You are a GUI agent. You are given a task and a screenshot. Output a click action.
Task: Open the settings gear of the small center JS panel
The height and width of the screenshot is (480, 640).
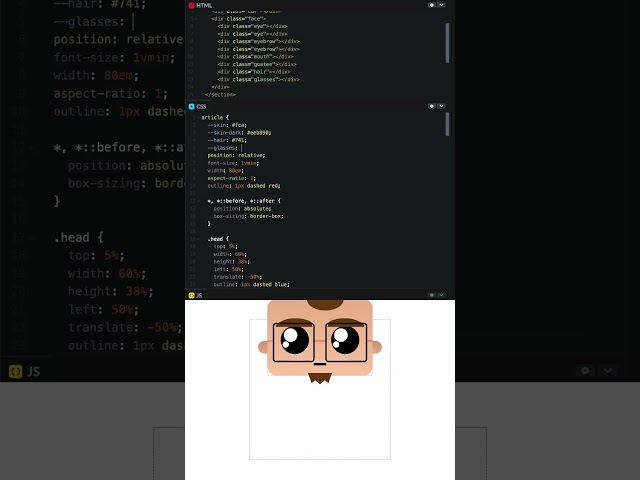coord(432,295)
